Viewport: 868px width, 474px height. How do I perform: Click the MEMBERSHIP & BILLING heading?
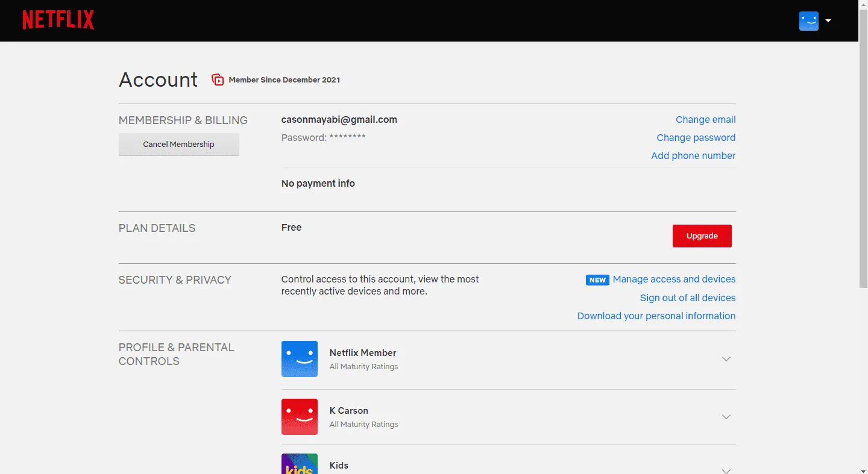click(183, 120)
